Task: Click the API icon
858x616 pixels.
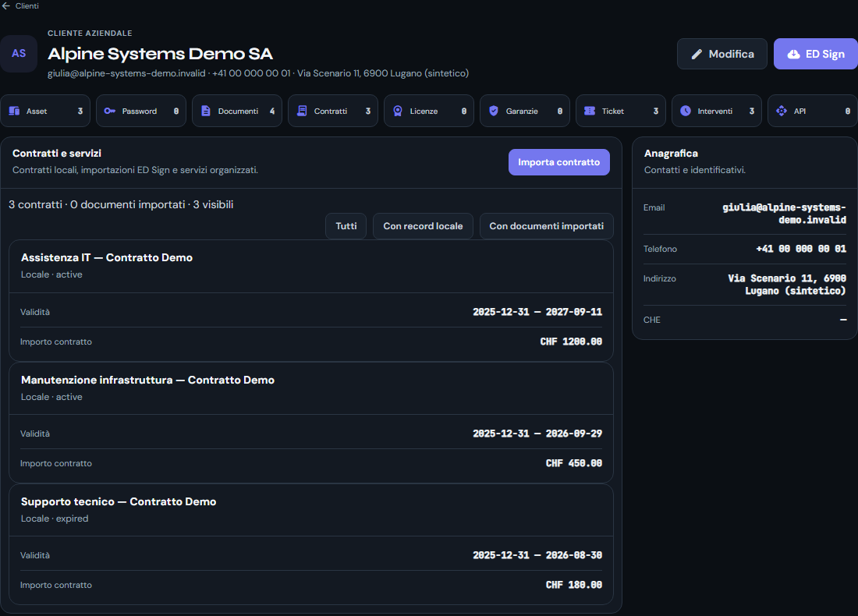Action: (x=782, y=111)
